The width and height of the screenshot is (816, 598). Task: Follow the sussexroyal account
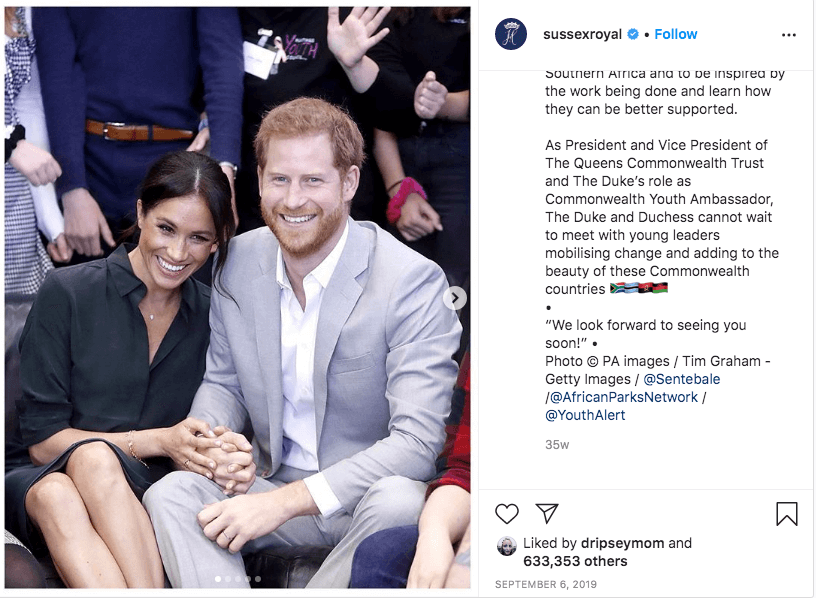click(x=675, y=34)
